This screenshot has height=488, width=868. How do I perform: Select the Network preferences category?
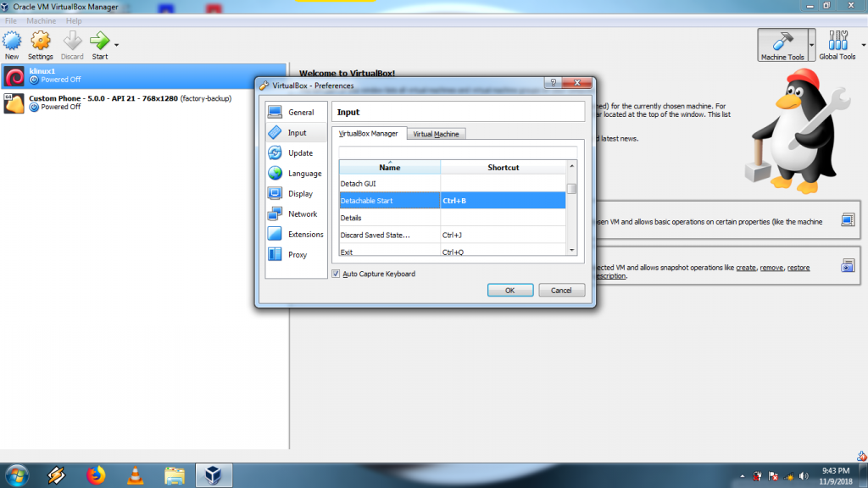296,214
